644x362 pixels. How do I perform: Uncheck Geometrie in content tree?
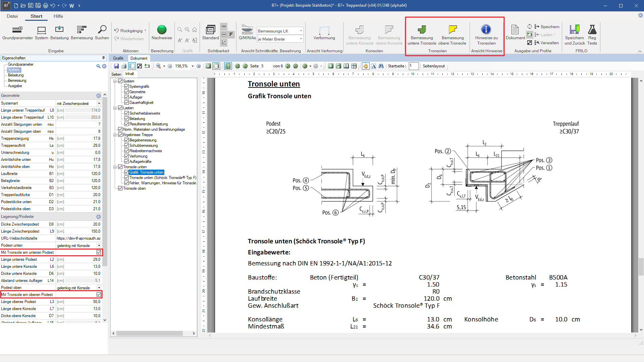(126, 92)
